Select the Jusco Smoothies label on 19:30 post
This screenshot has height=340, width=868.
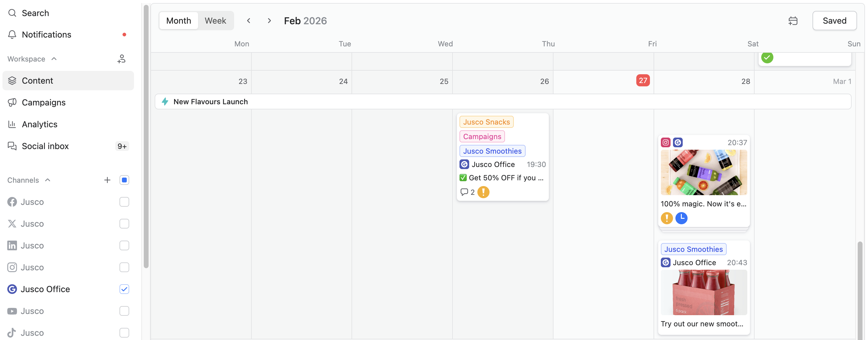click(x=492, y=151)
